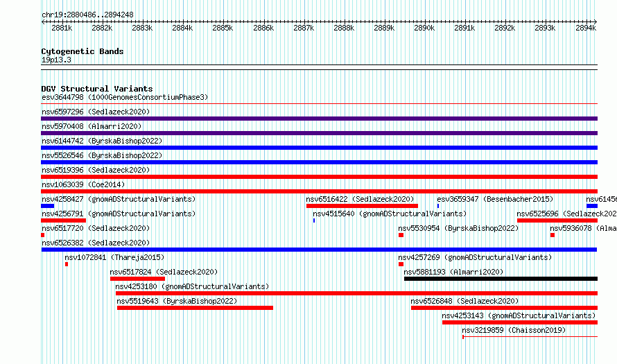
Task: Open nsv4253143 gnomAD label
Action: pos(519,315)
